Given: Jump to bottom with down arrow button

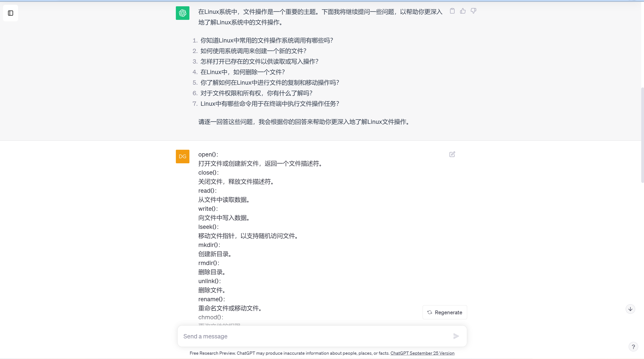Looking at the screenshot, I should pyautogui.click(x=630, y=309).
